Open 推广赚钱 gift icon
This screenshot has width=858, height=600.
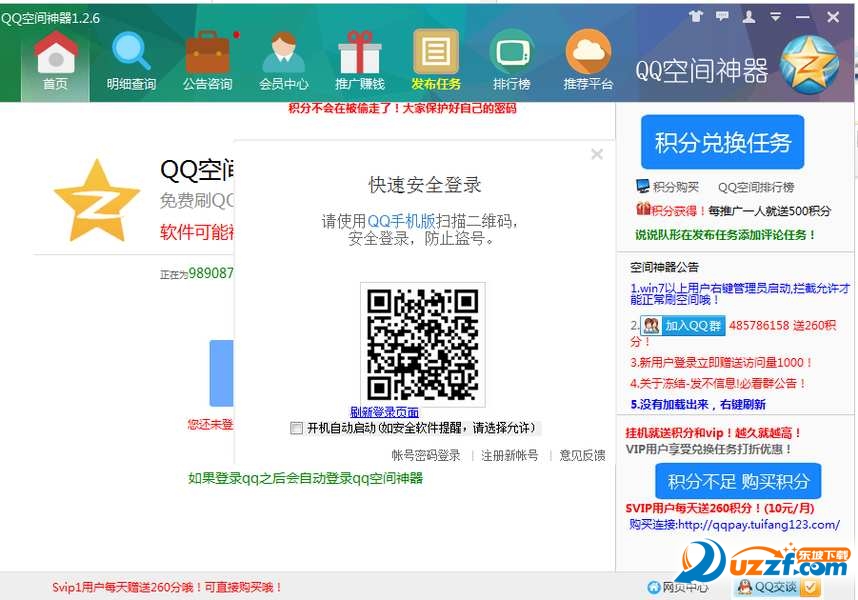360,53
